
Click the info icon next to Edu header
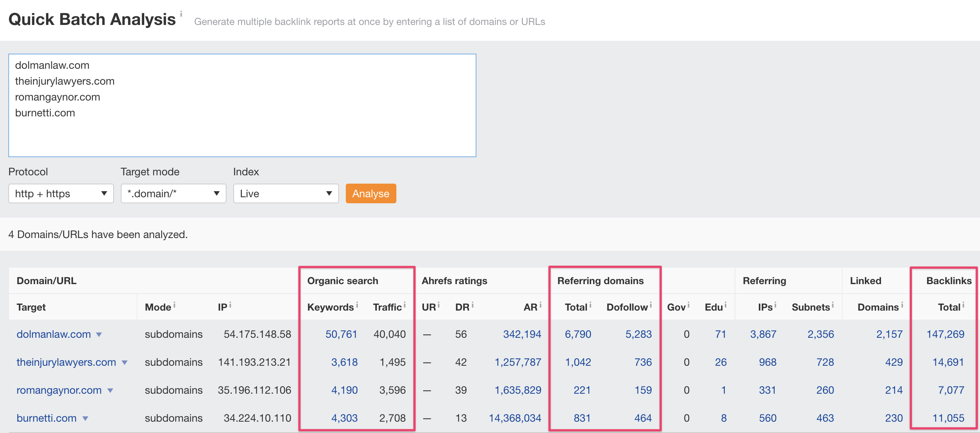[x=726, y=305]
